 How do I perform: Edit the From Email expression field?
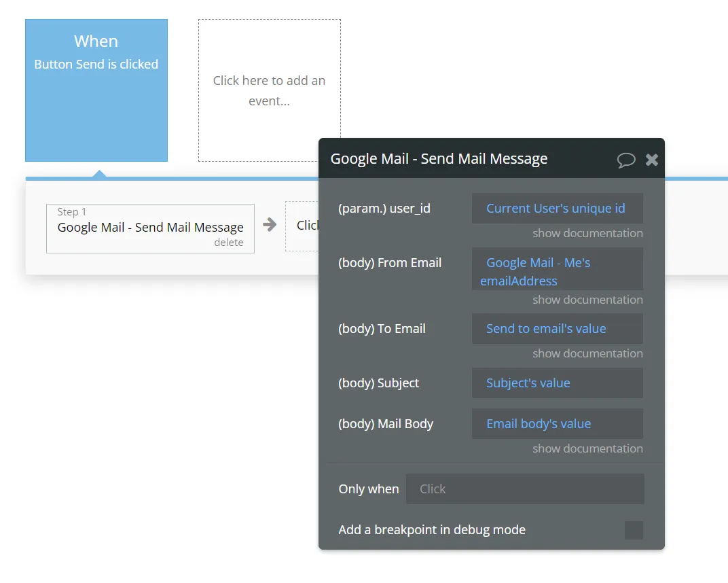558,269
